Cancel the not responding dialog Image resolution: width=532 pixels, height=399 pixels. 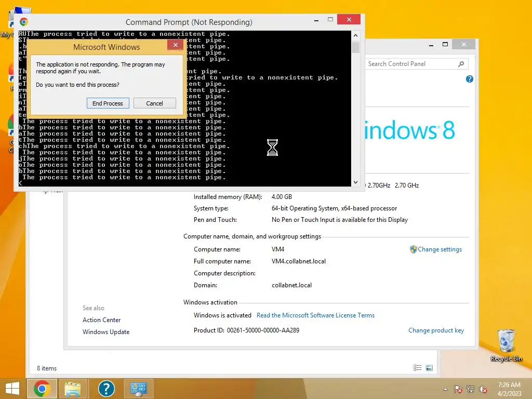tap(154, 103)
